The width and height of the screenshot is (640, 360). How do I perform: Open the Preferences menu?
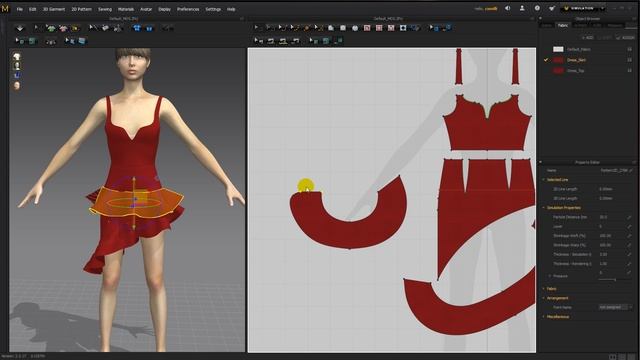188,9
